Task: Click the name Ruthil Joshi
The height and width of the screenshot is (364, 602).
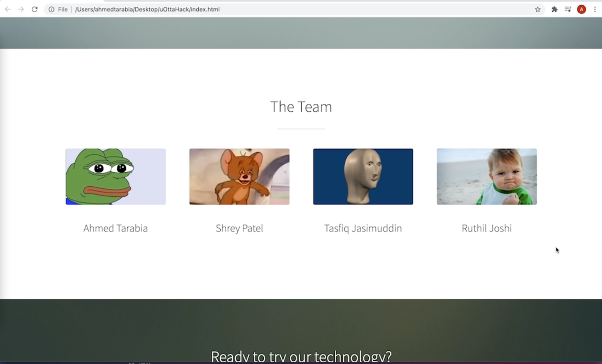Action: pos(487,228)
